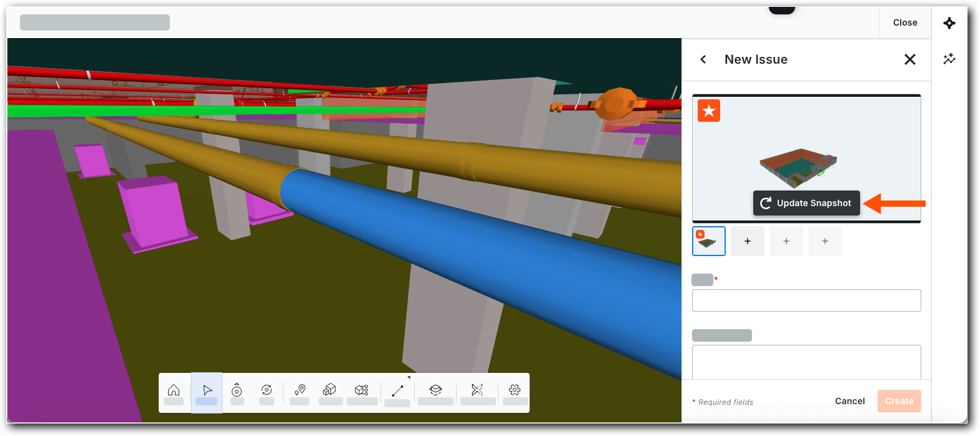Select the line measure tool

pyautogui.click(x=397, y=391)
